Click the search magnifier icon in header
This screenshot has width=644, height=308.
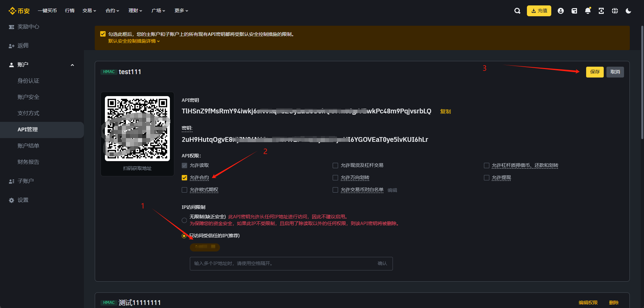click(517, 11)
